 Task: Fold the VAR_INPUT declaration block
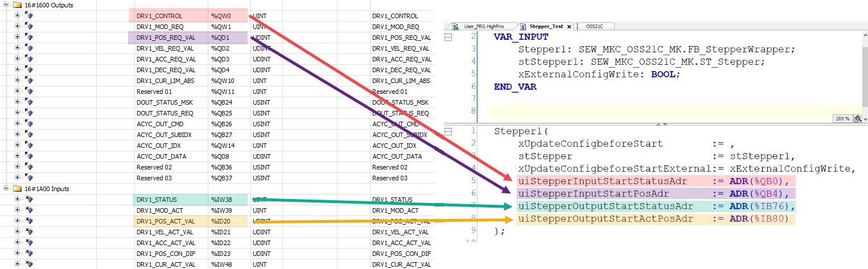coord(448,36)
